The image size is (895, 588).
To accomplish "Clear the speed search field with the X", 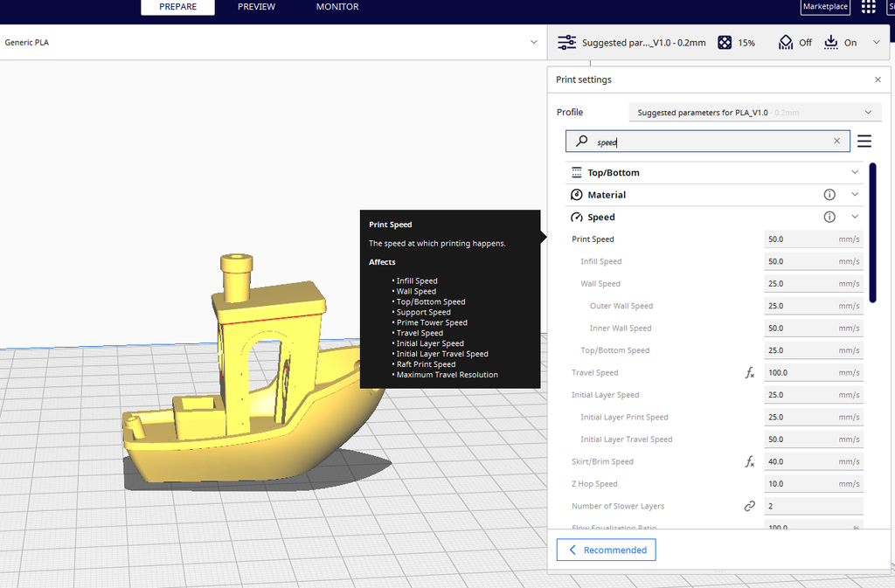I will pyautogui.click(x=836, y=141).
